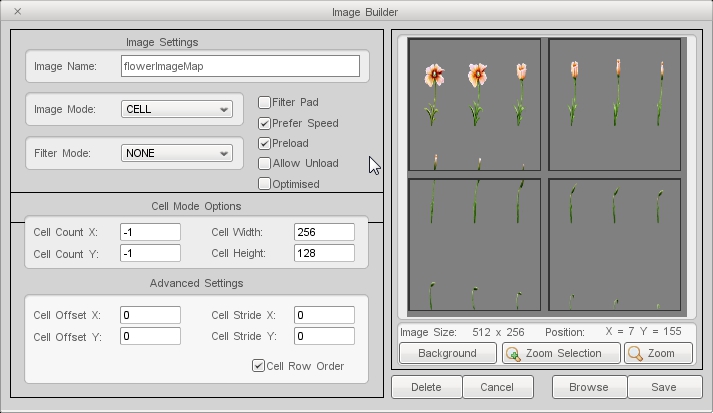Close the Image Builder window

[18, 11]
